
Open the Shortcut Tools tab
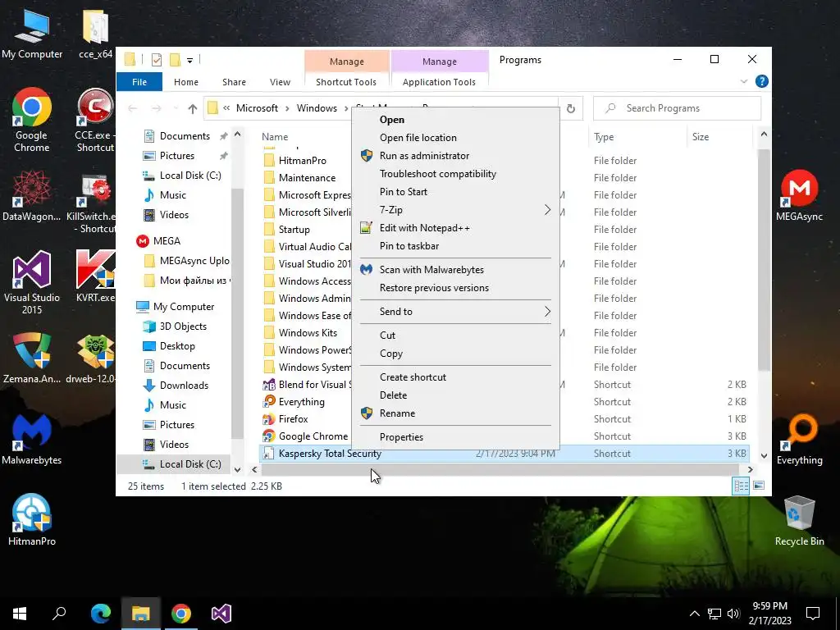(346, 82)
